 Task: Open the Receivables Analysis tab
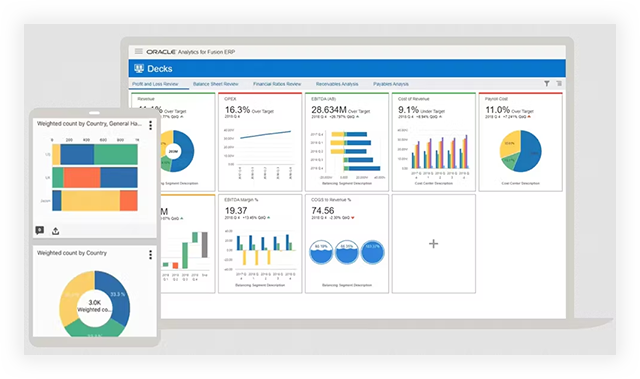[x=337, y=84]
